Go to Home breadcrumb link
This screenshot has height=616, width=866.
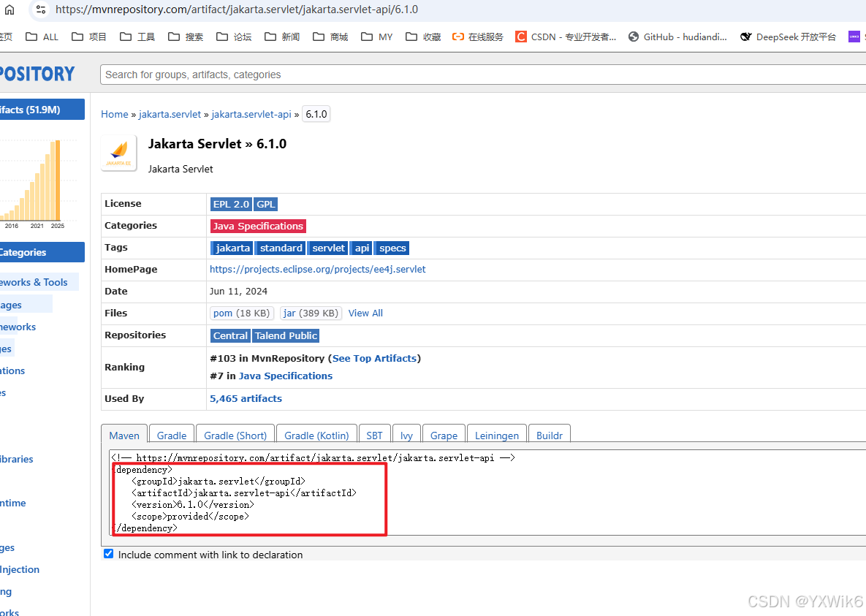click(x=114, y=115)
